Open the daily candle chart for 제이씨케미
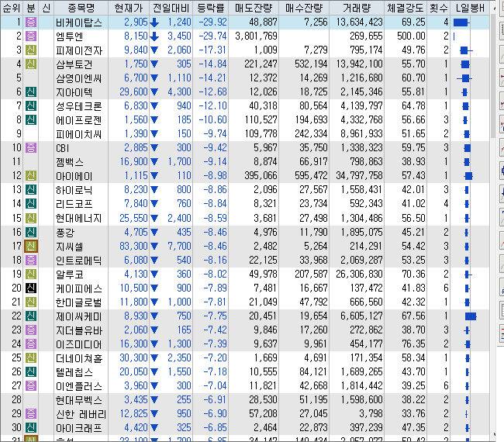This screenshot has width=504, height=442. click(x=471, y=316)
